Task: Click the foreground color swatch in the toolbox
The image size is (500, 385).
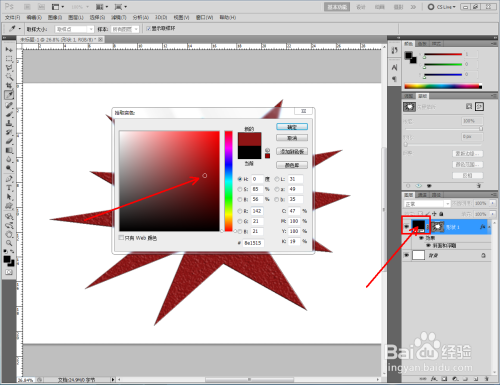Action: 7,259
